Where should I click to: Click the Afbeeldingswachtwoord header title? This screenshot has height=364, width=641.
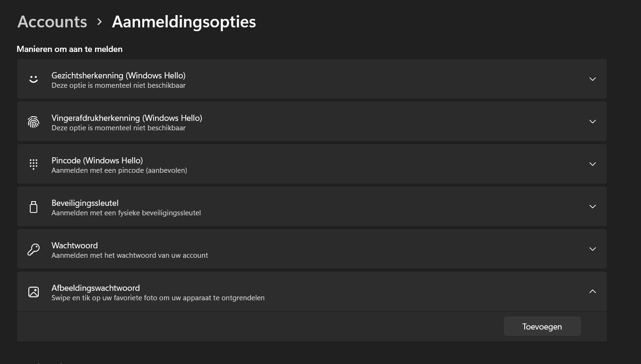point(95,288)
